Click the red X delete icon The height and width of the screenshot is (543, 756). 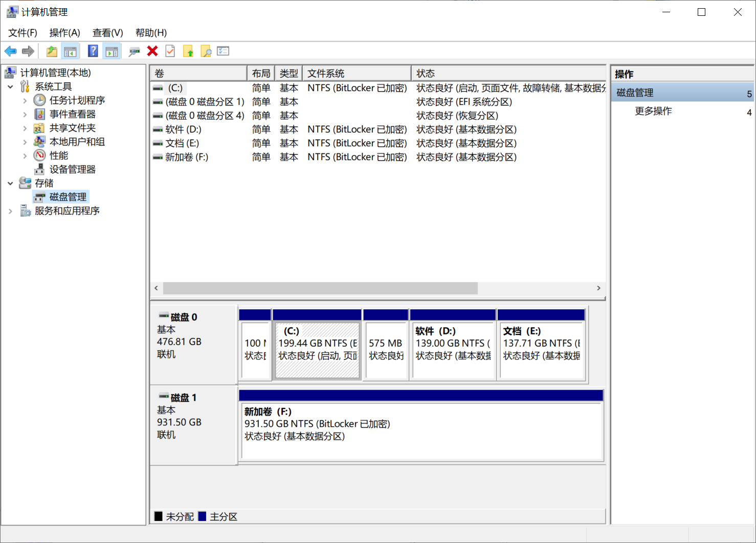(x=152, y=51)
